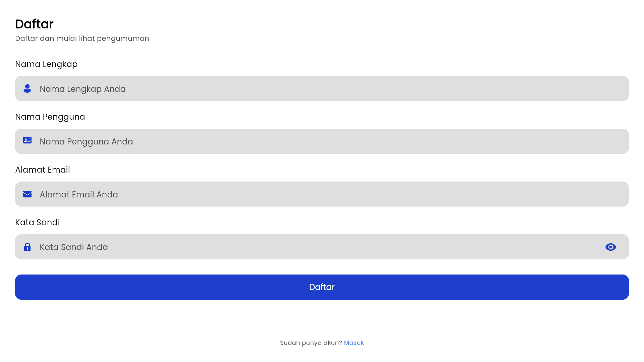
Task: Select the Alamat Email Anda input field
Action: 302,194
